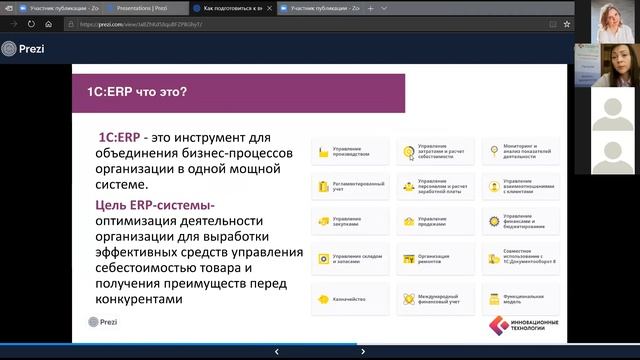Screen dimensions: 640x360
Task: Click the Управление производством module icon
Action: point(324,152)
